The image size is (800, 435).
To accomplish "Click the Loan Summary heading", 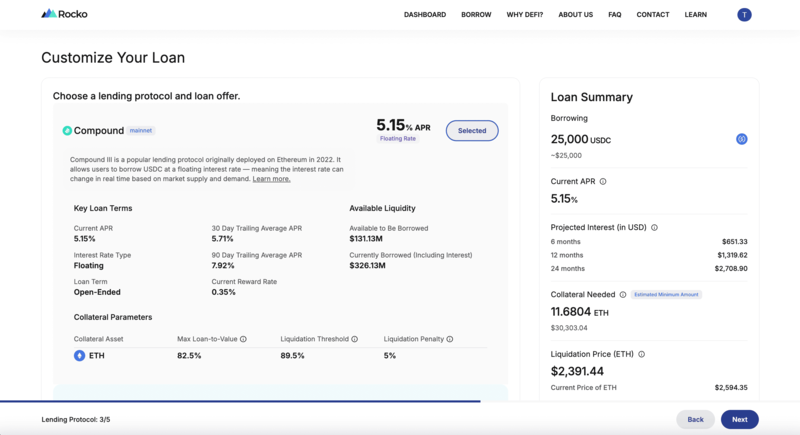I will [591, 97].
